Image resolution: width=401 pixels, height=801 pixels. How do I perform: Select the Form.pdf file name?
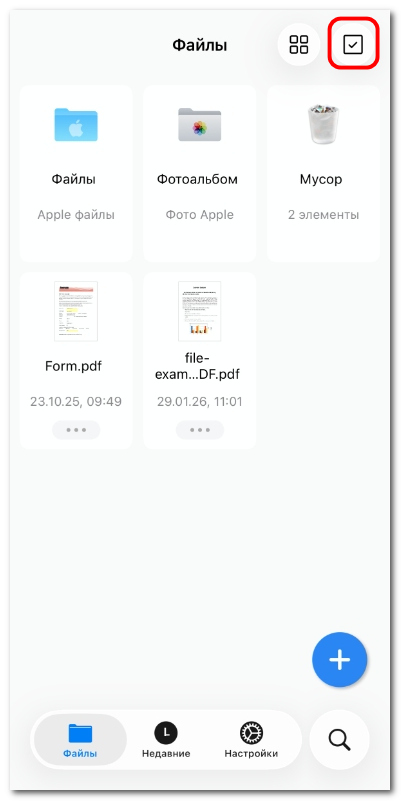tap(74, 366)
